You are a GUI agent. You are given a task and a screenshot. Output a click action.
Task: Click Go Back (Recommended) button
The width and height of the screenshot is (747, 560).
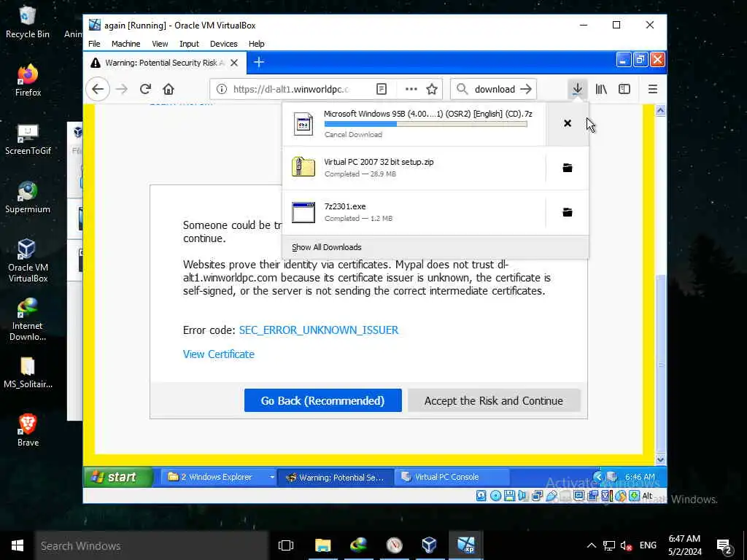(322, 400)
